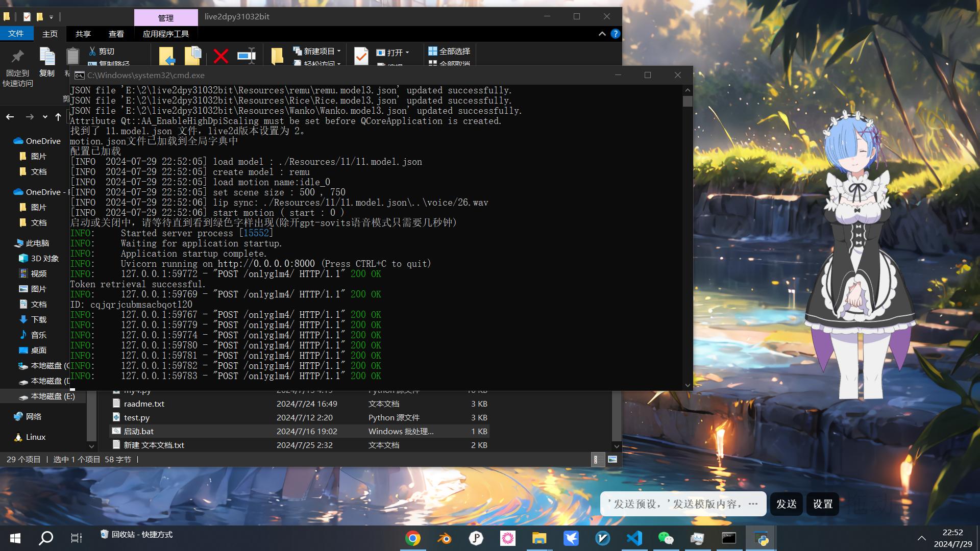The height and width of the screenshot is (551, 980).
Task: Open Blender from taskbar
Action: pos(445,538)
